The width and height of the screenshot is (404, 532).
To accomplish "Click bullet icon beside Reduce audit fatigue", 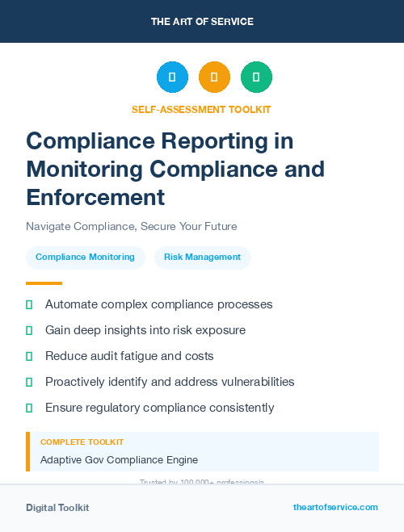I will (x=29, y=356).
